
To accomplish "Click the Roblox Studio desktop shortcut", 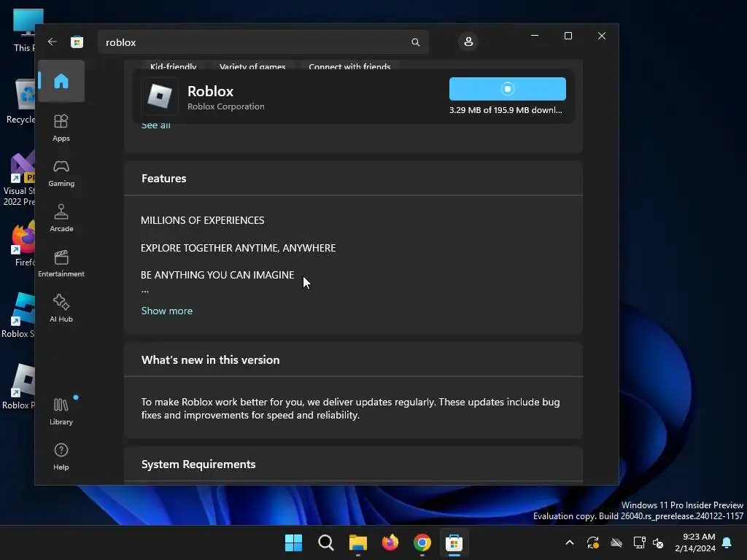I will pyautogui.click(x=18, y=315).
